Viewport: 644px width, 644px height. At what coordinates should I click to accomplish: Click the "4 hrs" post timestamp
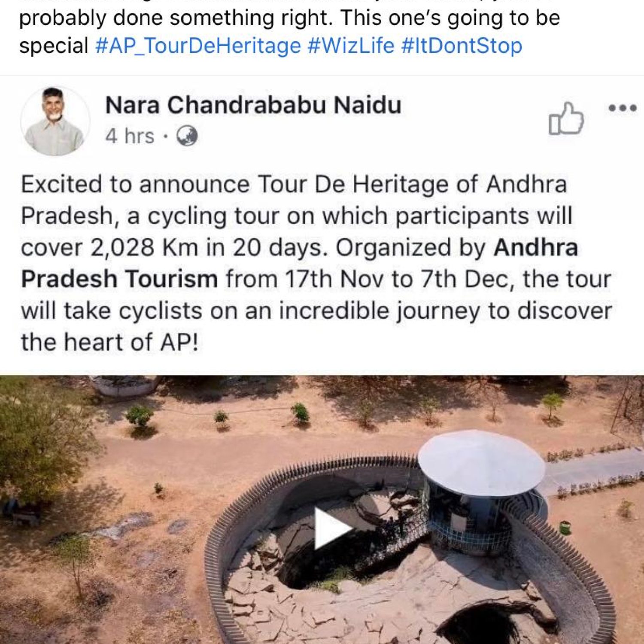point(130,137)
